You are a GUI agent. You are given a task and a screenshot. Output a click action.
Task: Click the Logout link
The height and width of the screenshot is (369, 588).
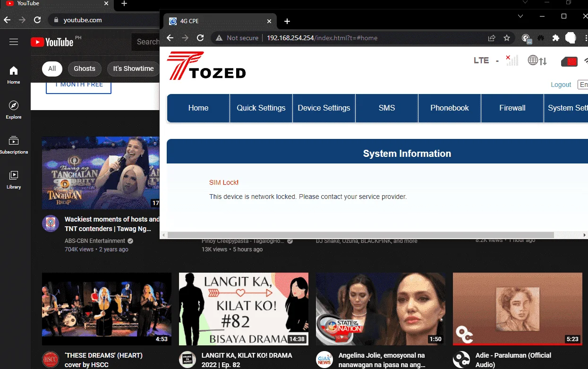[x=561, y=85]
